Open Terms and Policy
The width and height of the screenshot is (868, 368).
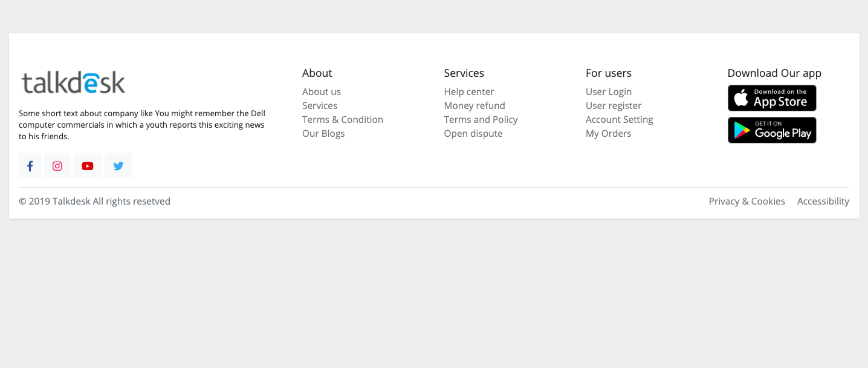[x=481, y=119]
